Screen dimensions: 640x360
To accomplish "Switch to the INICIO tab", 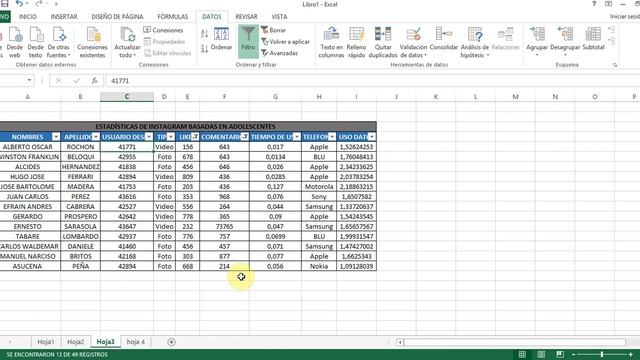I will coord(28,17).
